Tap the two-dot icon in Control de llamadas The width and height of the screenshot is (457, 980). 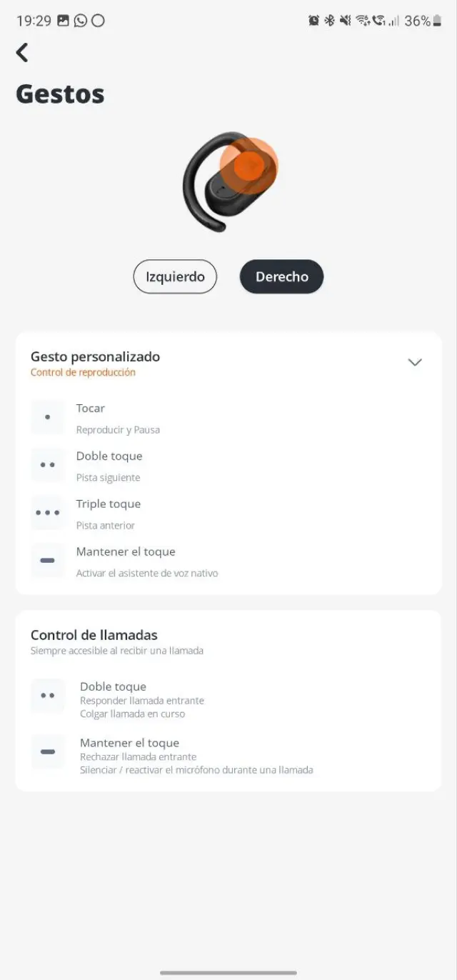click(48, 696)
